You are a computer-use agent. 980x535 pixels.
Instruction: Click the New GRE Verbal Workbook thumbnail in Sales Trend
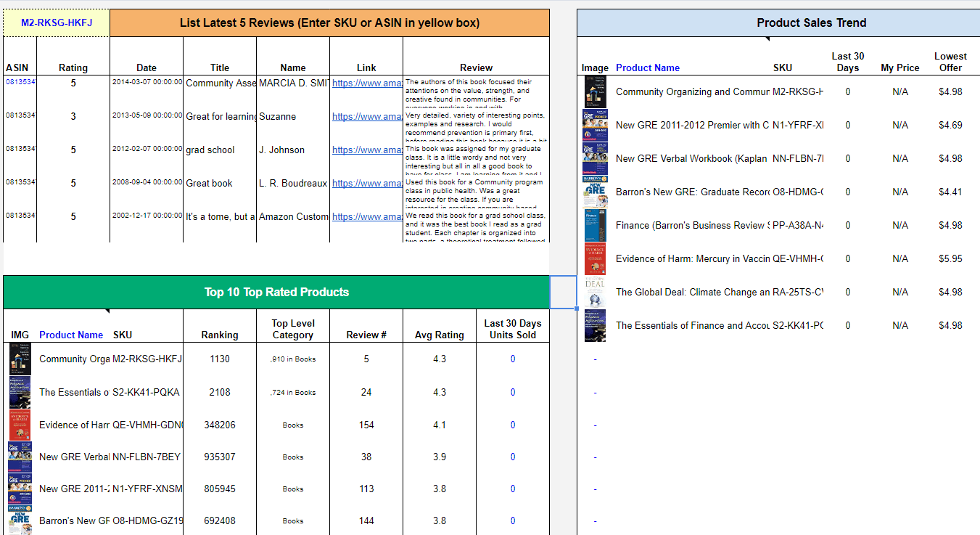595,159
